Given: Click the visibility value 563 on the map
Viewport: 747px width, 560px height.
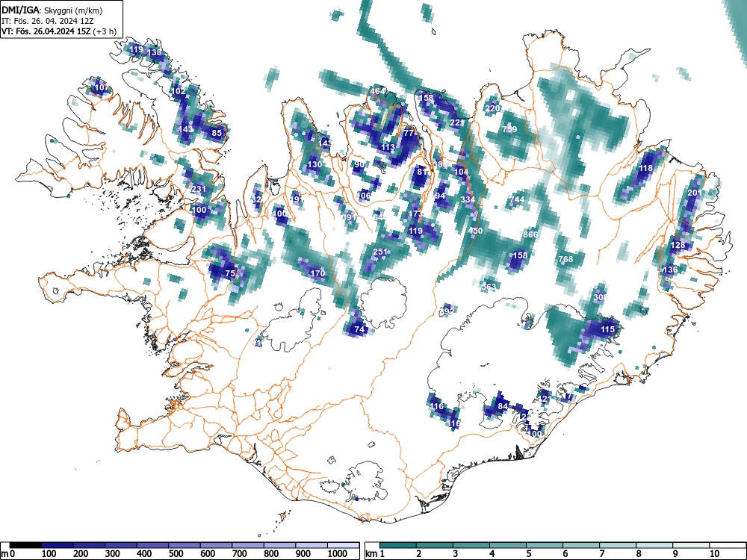Looking at the screenshot, I should point(489,287).
